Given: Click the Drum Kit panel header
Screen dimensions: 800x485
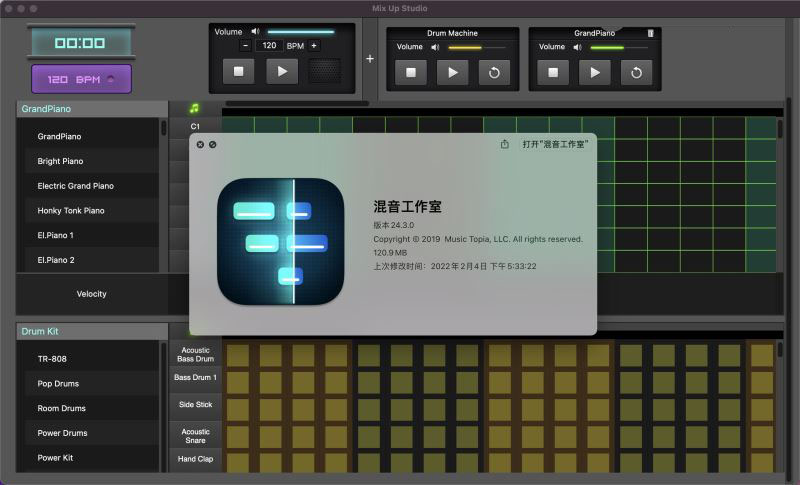Looking at the screenshot, I should point(92,331).
